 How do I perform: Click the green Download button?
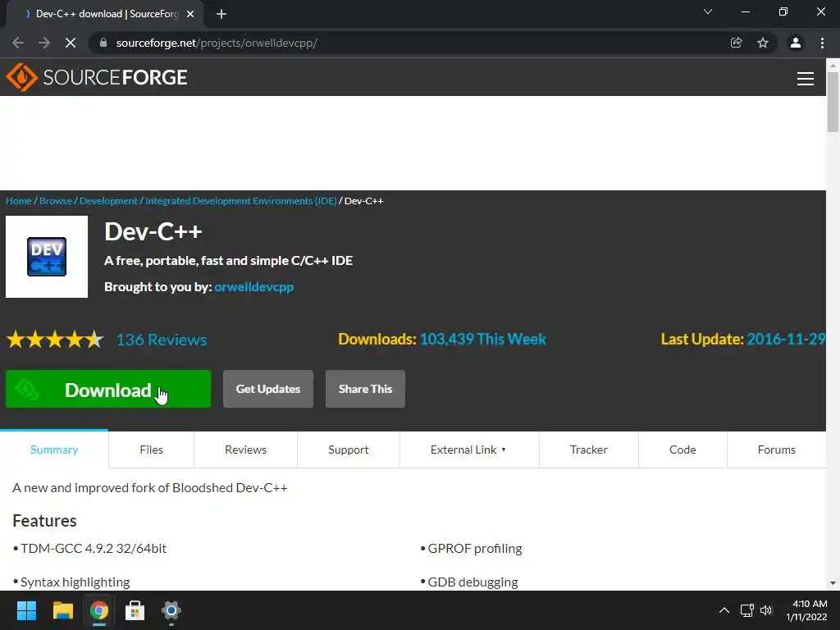tap(108, 389)
